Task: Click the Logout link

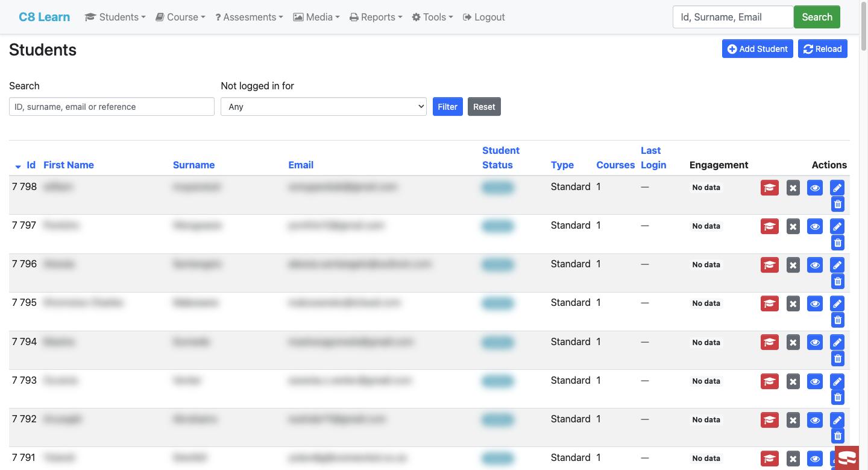Action: [483, 17]
